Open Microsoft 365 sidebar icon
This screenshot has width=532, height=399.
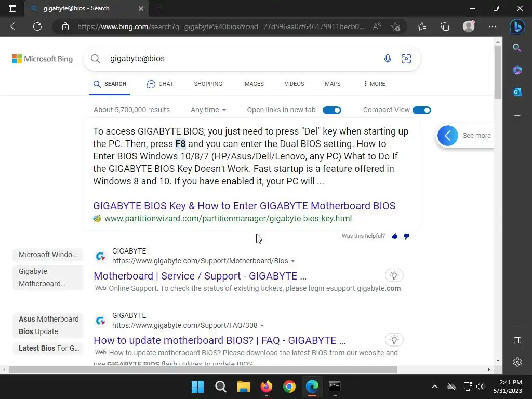(517, 70)
